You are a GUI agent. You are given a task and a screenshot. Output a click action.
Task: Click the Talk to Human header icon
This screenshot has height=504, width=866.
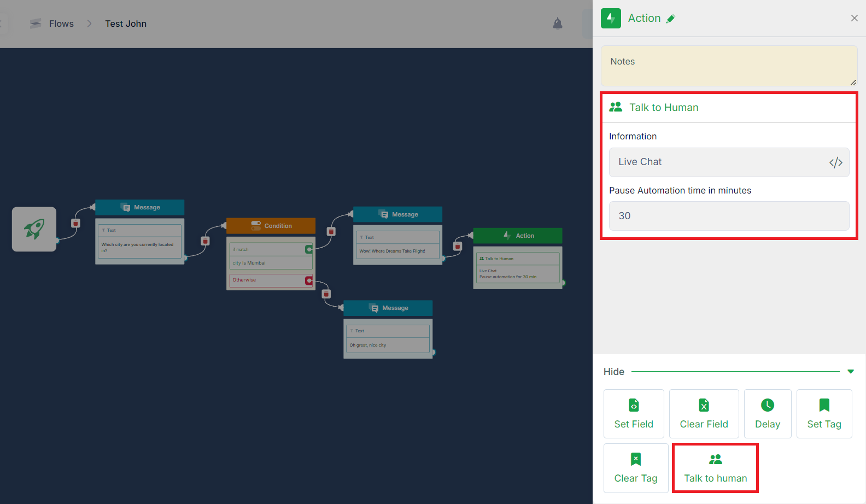pos(616,107)
